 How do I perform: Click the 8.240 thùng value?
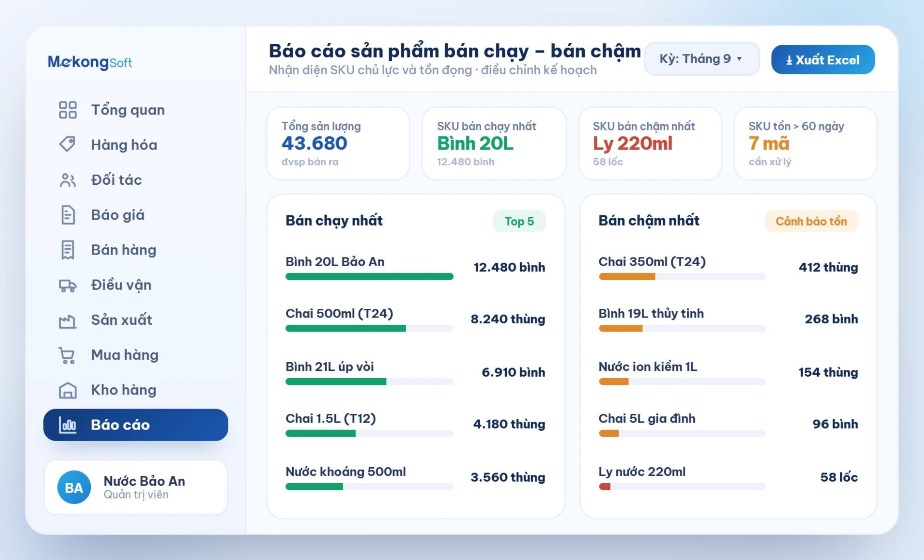click(508, 319)
